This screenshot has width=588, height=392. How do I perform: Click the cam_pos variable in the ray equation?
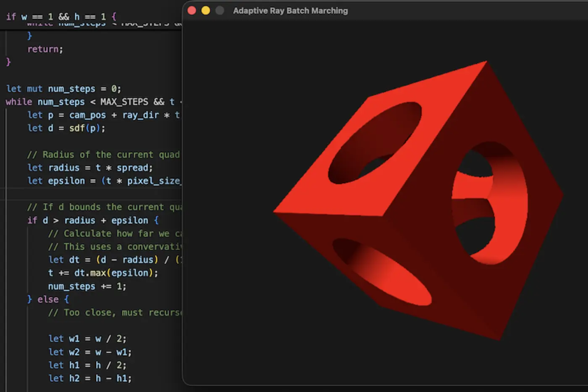(x=87, y=115)
